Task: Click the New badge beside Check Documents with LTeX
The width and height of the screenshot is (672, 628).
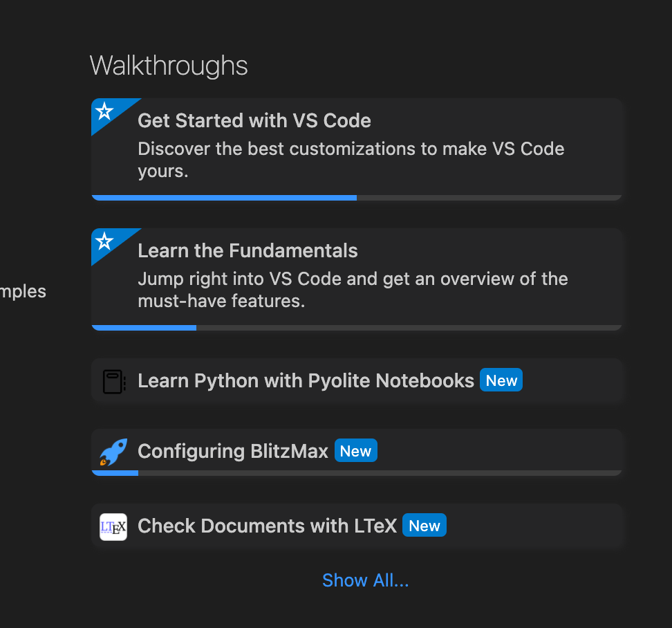Action: pos(424,526)
